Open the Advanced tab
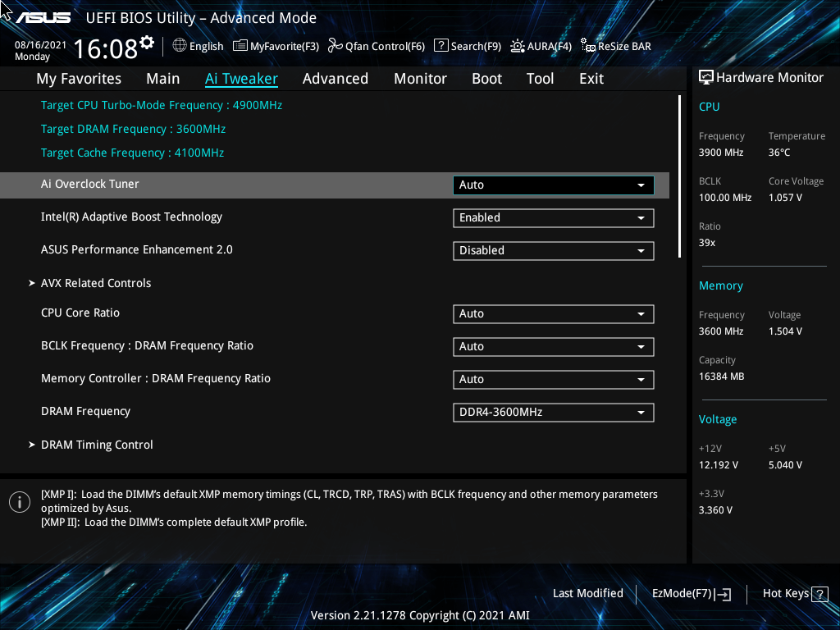The width and height of the screenshot is (840, 630). click(336, 79)
